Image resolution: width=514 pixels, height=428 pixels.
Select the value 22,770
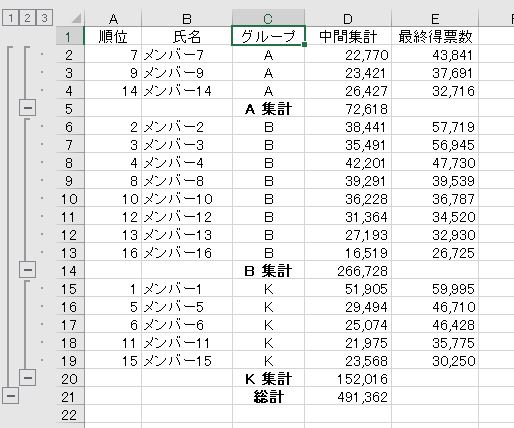coord(348,54)
